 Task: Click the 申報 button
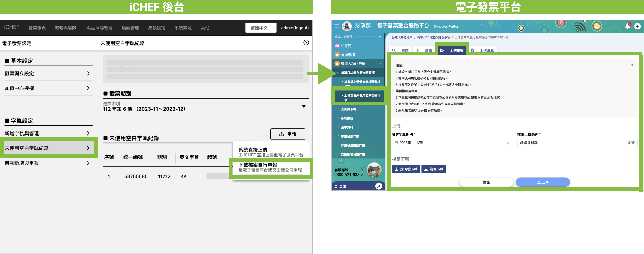tap(287, 134)
